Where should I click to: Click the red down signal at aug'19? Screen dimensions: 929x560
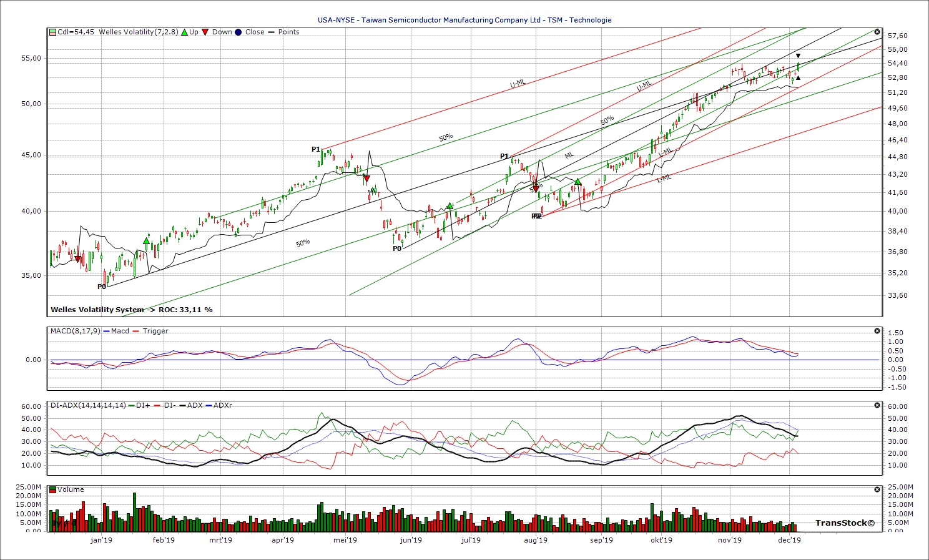536,188
